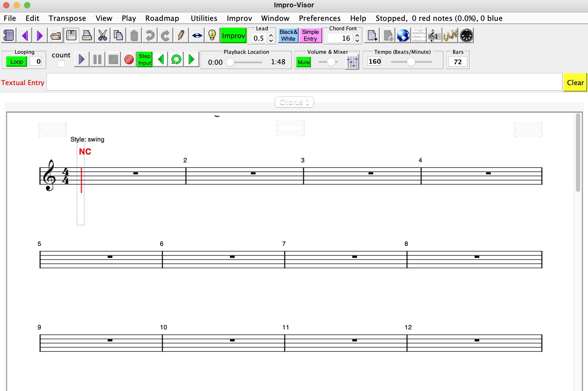The width and height of the screenshot is (588, 391).
Task: Toggle the green Mute button
Action: click(304, 62)
